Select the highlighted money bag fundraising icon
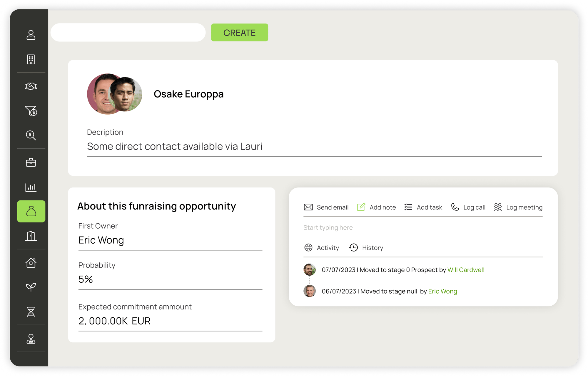 tap(31, 211)
